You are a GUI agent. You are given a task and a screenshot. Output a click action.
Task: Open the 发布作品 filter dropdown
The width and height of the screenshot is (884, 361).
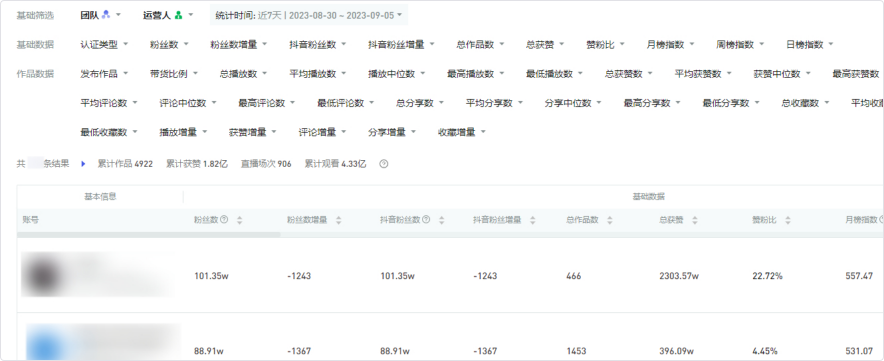point(104,74)
